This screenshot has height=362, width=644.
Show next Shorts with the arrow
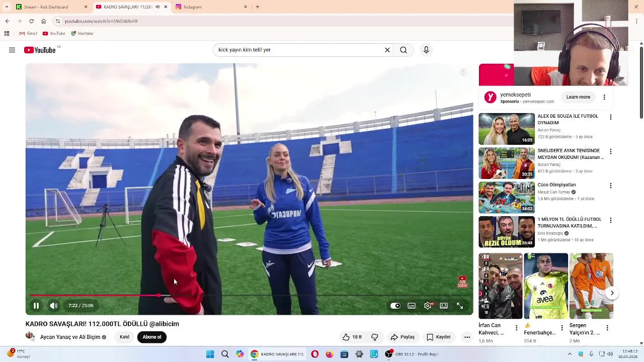(612, 293)
